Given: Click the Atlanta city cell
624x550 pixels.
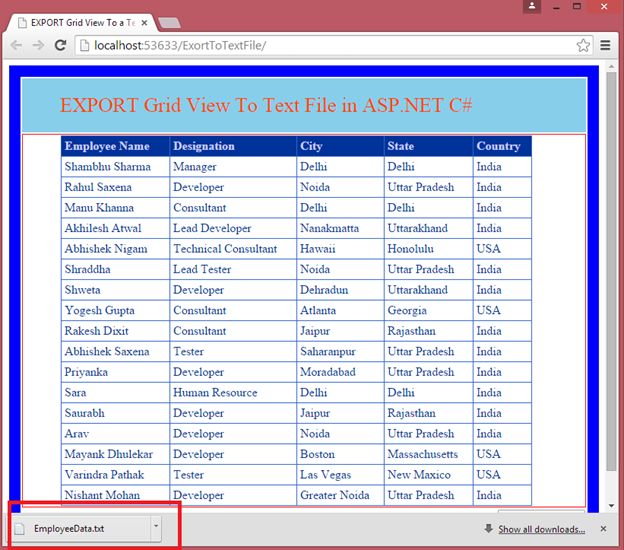Looking at the screenshot, I should (341, 310).
